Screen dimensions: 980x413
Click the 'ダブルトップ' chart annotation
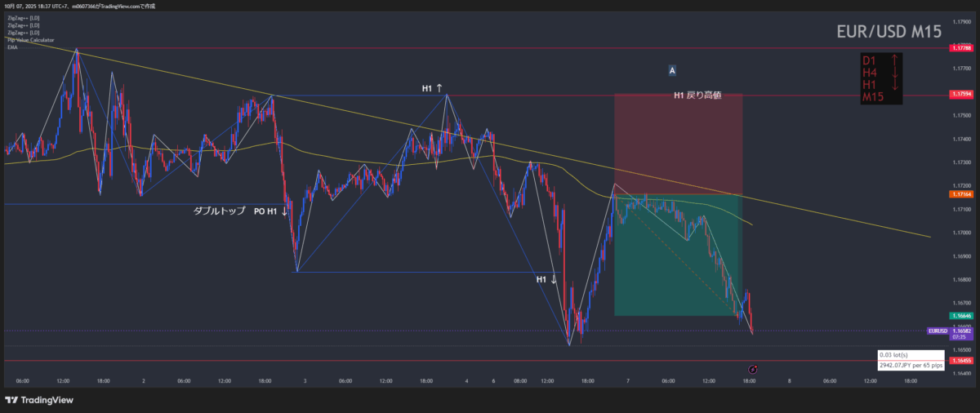click(218, 211)
